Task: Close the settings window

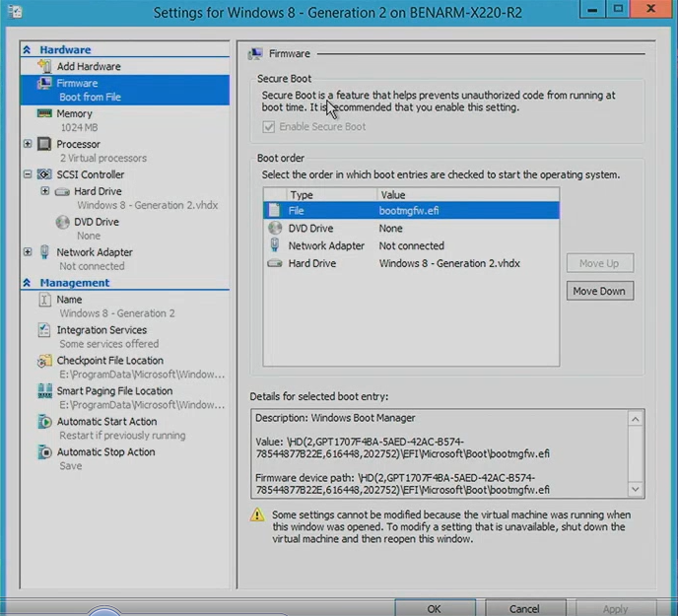Action: point(650,9)
